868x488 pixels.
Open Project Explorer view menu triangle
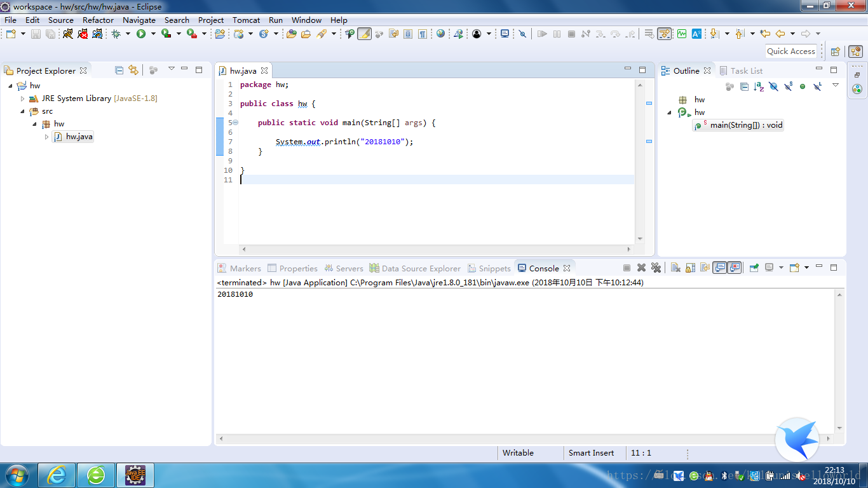[171, 69]
